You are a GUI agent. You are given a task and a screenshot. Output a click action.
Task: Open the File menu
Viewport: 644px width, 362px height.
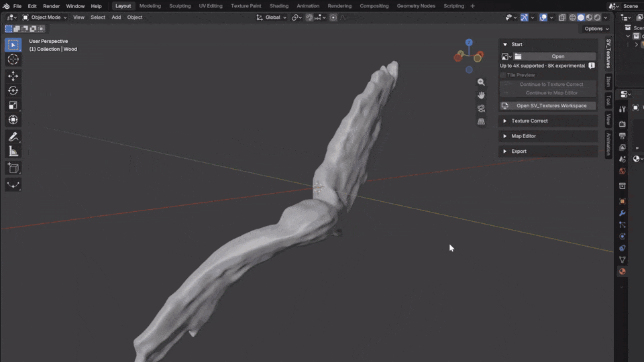click(x=17, y=6)
